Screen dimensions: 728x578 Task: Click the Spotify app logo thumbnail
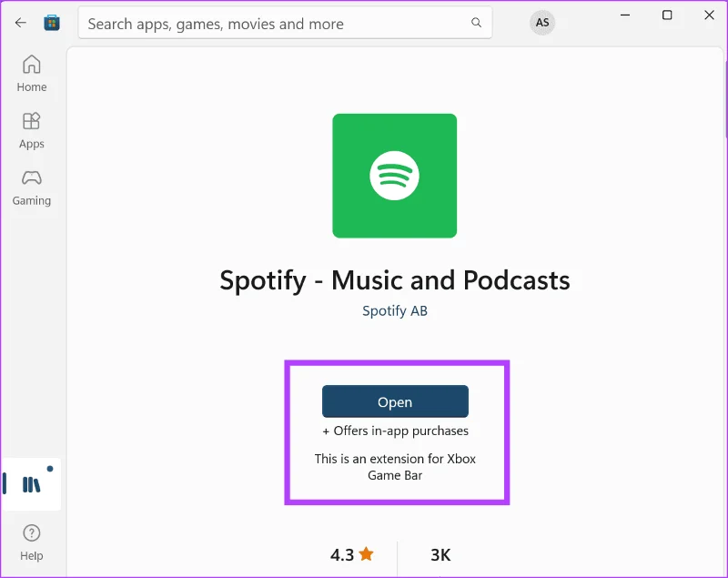pos(395,176)
